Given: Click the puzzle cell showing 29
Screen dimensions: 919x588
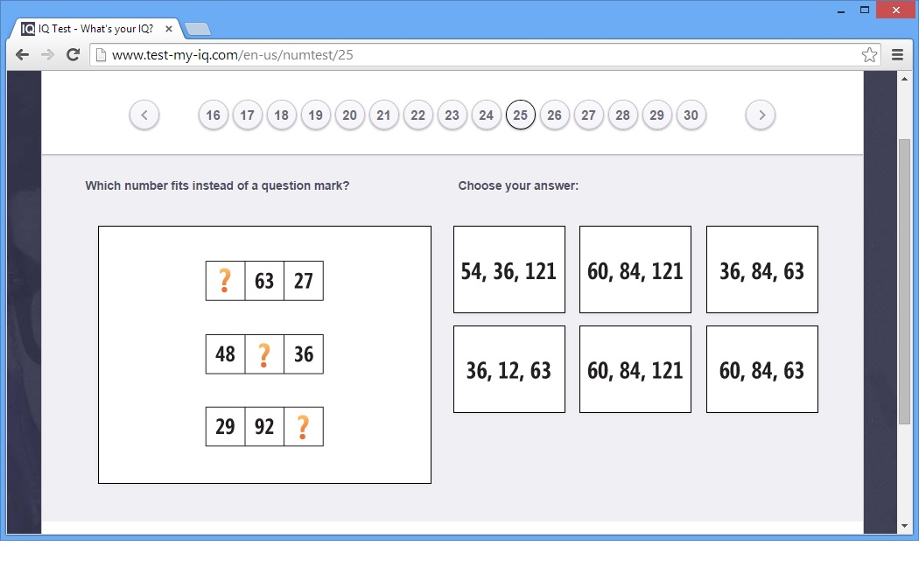Looking at the screenshot, I should click(x=225, y=426).
